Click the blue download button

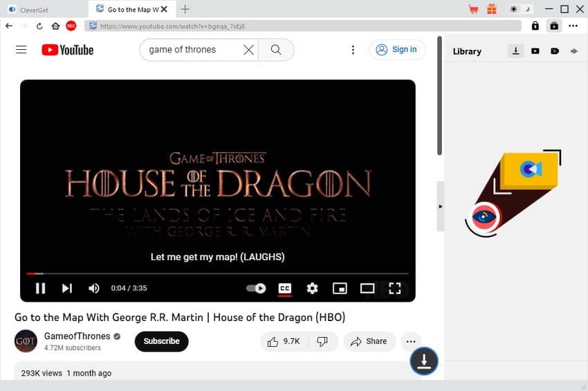click(423, 361)
